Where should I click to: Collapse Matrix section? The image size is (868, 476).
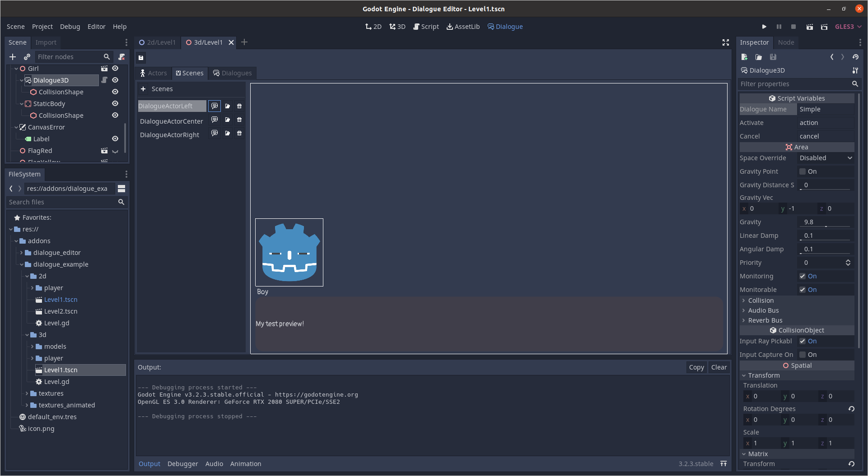797,454
